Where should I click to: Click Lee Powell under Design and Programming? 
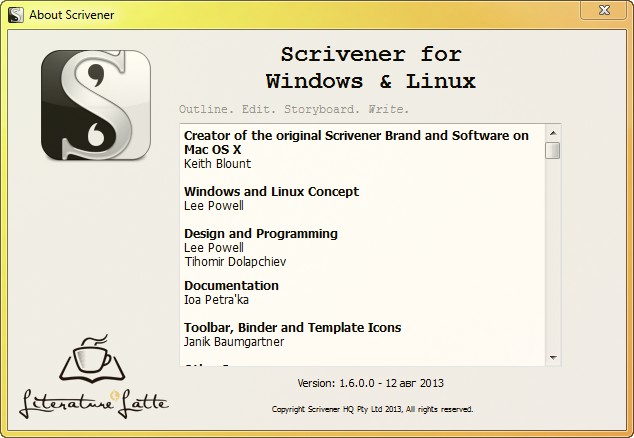214,248
